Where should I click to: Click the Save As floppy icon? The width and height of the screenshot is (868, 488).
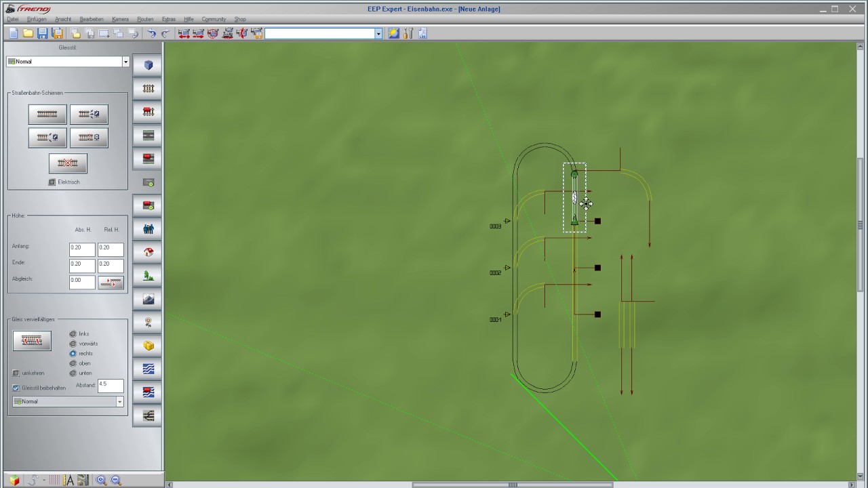click(58, 33)
